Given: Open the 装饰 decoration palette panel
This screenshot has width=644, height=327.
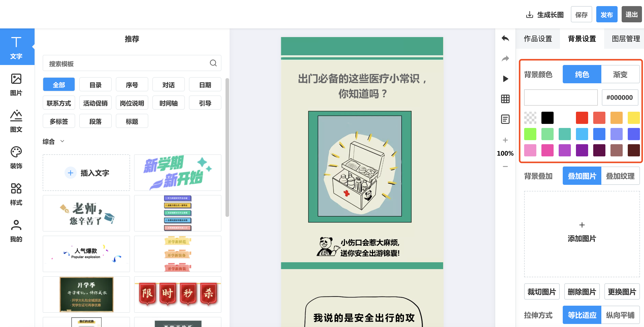Looking at the screenshot, I should (16, 158).
